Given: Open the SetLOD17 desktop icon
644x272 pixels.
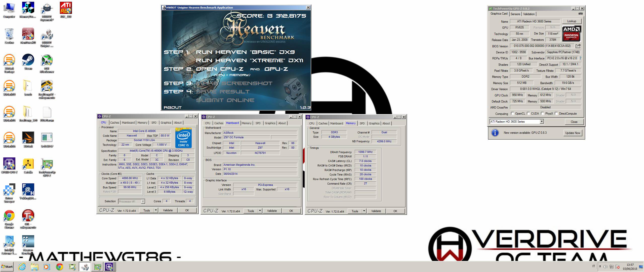Looking at the screenshot, I should [47, 140].
